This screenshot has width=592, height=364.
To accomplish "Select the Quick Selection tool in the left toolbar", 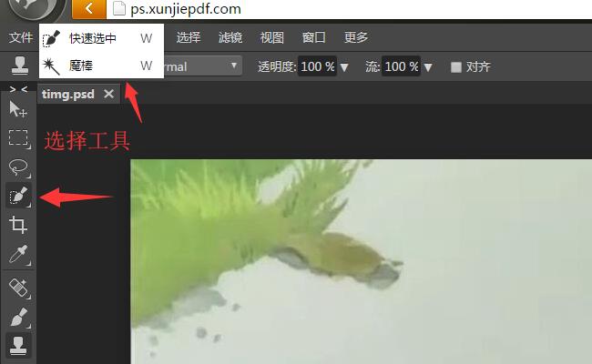I will [x=18, y=196].
